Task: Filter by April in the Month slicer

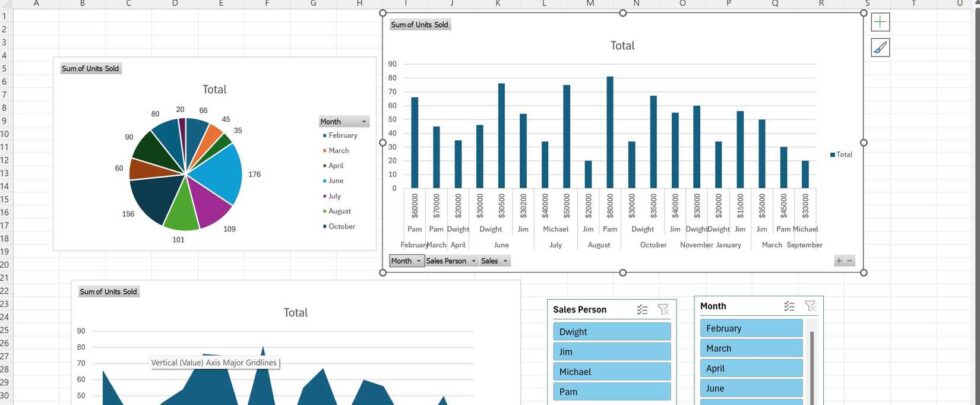Action: pyautogui.click(x=750, y=368)
